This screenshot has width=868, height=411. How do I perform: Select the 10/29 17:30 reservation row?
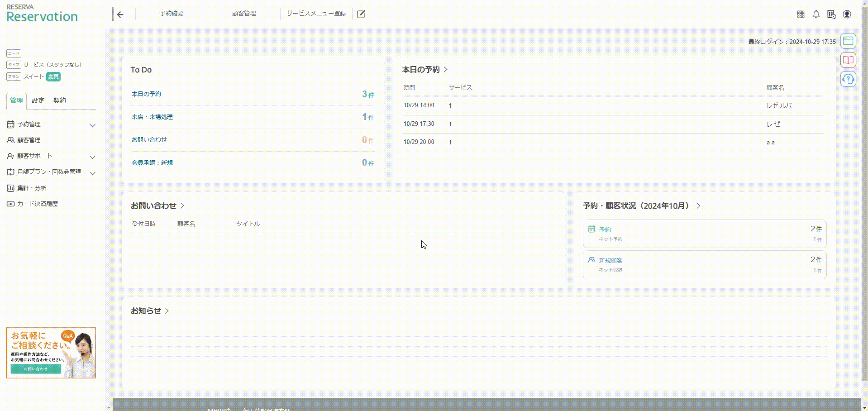pyautogui.click(x=613, y=124)
